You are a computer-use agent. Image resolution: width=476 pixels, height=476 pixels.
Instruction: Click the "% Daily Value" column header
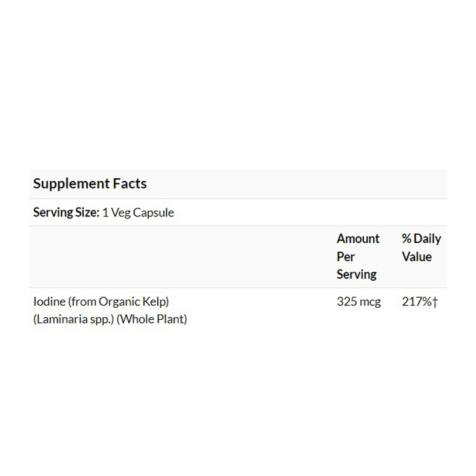click(x=421, y=248)
